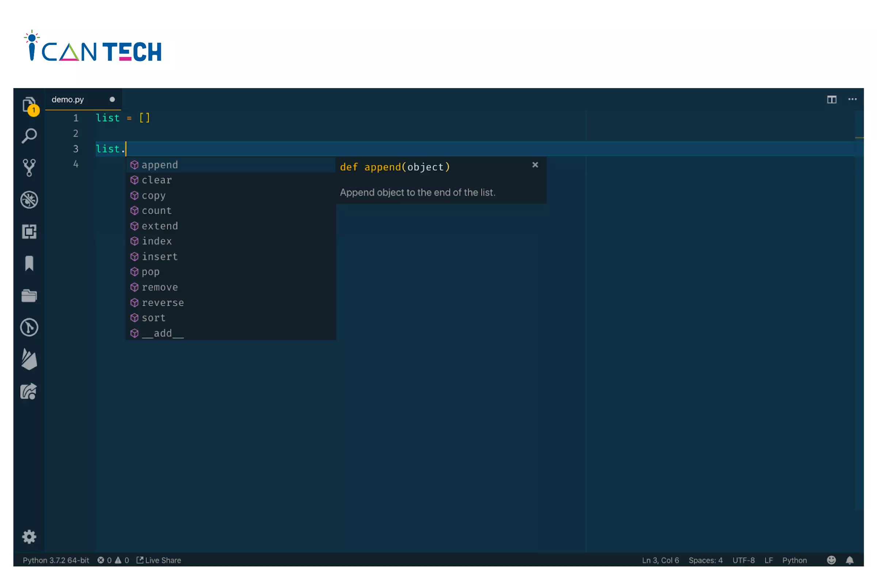Select sort from the autocomplete dropdown

pyautogui.click(x=153, y=317)
